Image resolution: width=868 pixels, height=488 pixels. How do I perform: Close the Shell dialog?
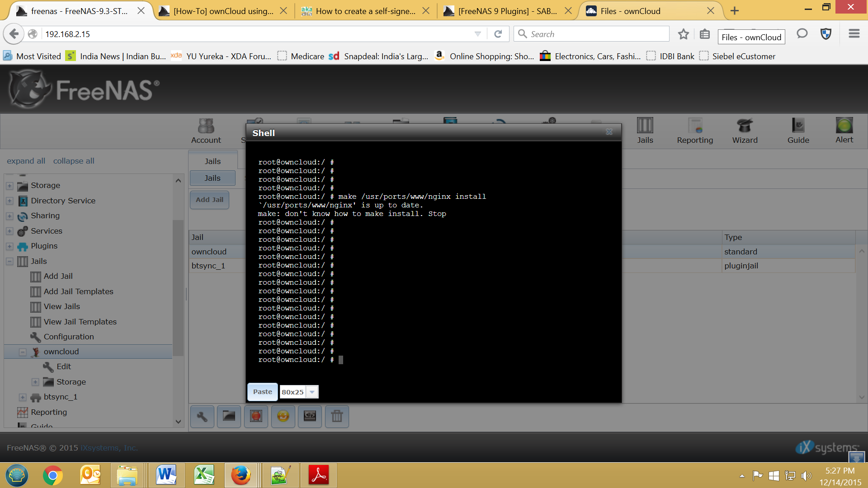(x=609, y=132)
